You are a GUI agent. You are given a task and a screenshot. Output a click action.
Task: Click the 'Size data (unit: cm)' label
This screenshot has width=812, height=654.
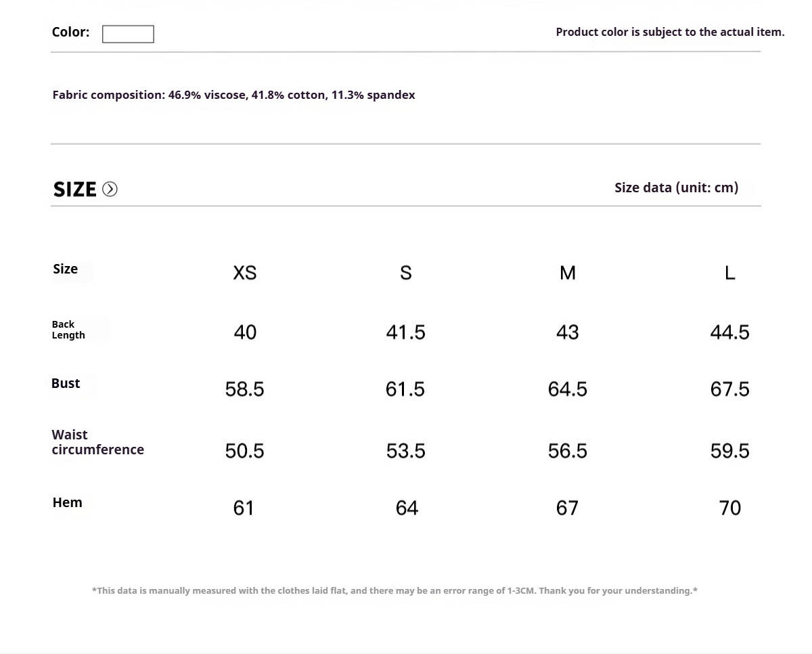point(676,188)
